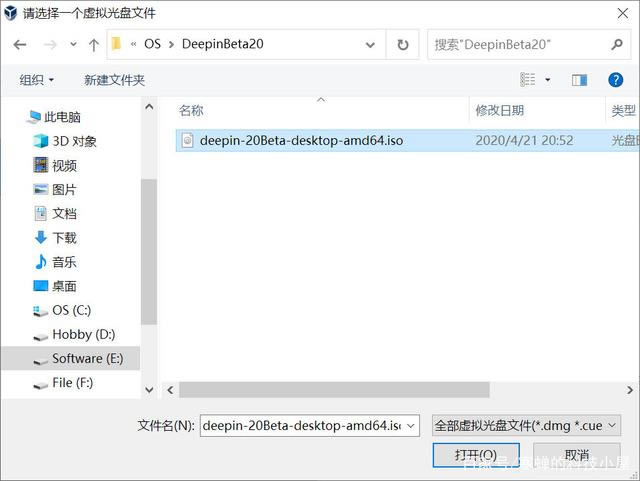Screen dimensions: 640x481
Task: Click the 音乐 note icon
Action: point(41,262)
